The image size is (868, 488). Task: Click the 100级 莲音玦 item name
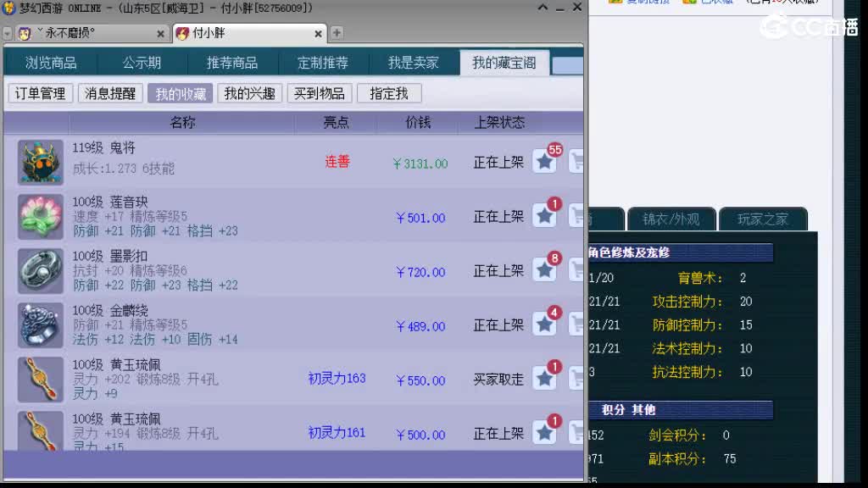tap(110, 202)
